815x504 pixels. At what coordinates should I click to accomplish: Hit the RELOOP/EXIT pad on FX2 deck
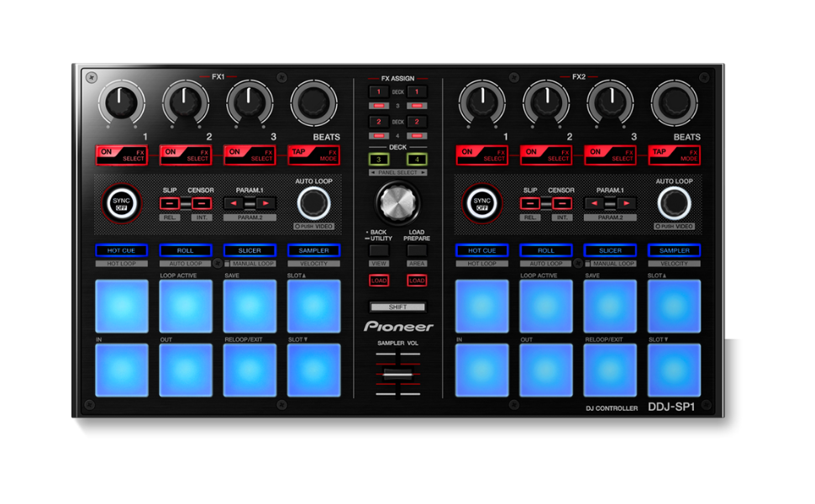tap(610, 370)
